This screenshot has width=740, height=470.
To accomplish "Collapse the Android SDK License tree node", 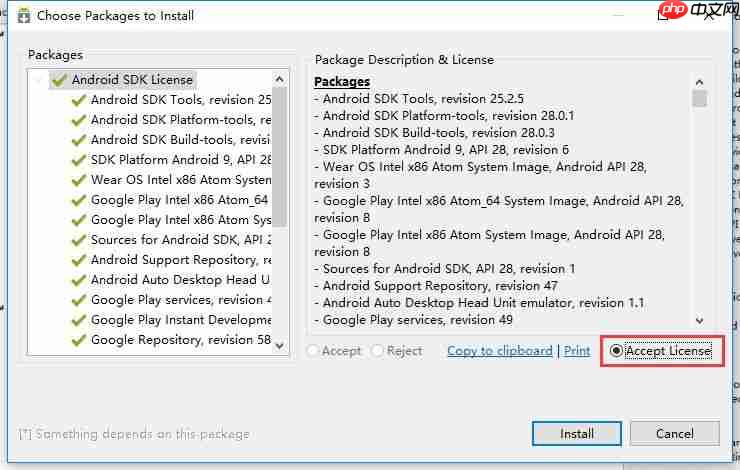I will (40, 80).
